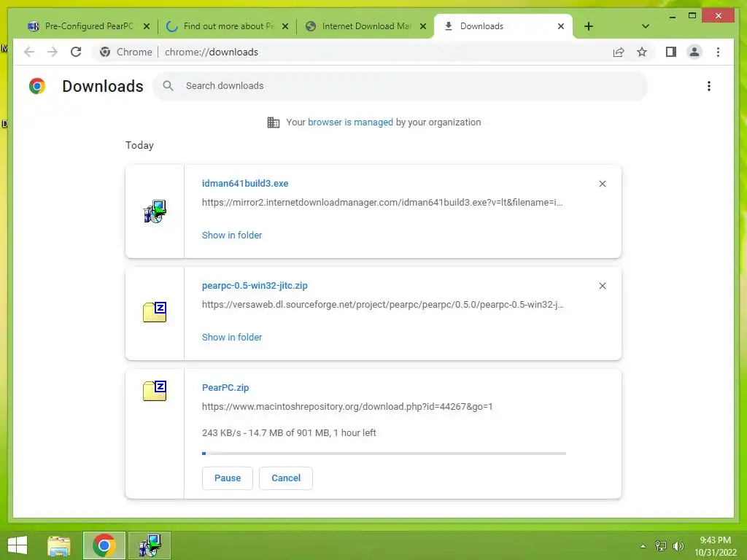Open the idman641build3.exe file link

click(245, 183)
